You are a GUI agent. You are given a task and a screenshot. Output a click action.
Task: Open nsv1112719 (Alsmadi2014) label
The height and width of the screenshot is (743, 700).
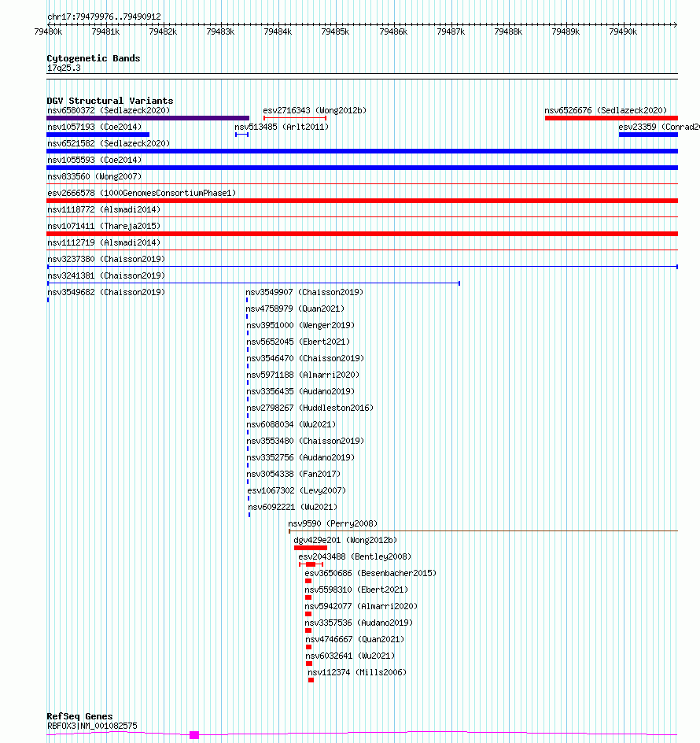[x=104, y=243]
